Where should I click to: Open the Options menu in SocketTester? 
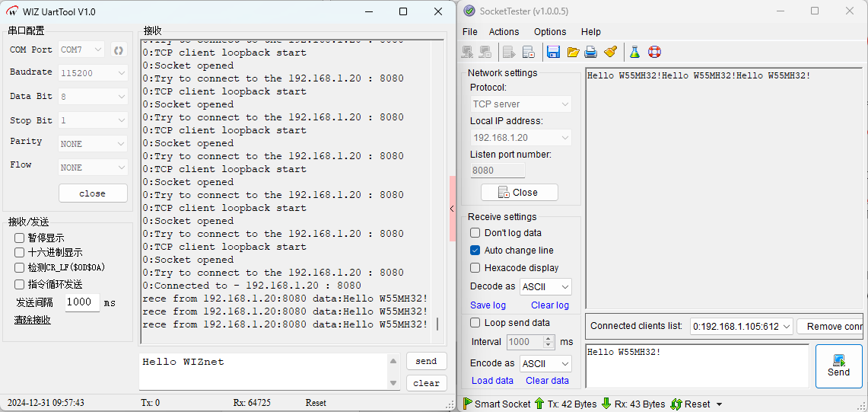pyautogui.click(x=549, y=32)
